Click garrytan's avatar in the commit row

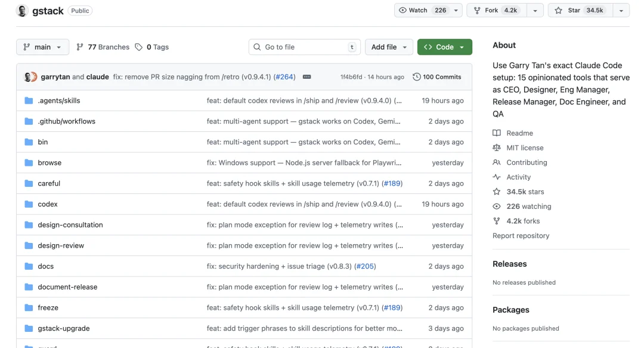[27, 77]
